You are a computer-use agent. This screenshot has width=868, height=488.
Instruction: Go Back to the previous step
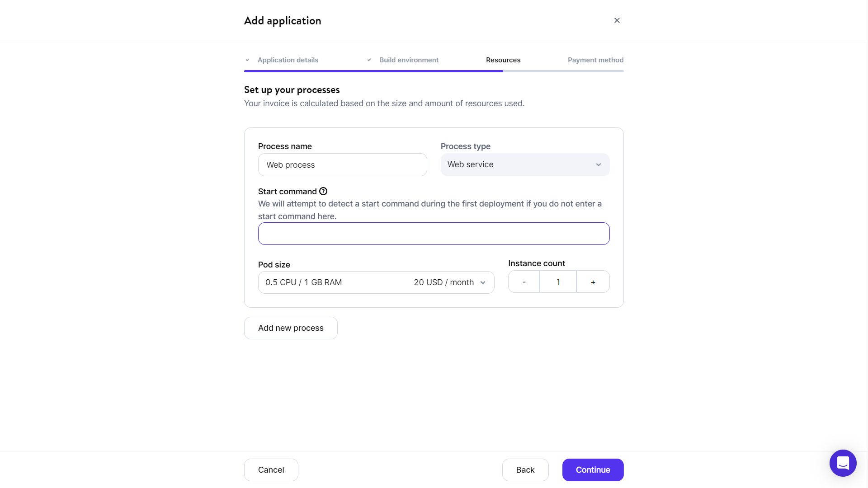(x=525, y=470)
